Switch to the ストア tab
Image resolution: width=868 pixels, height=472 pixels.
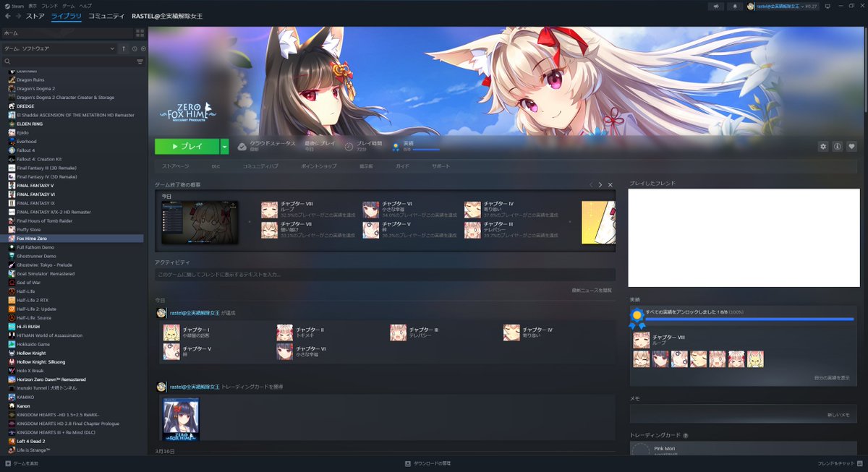(35, 16)
